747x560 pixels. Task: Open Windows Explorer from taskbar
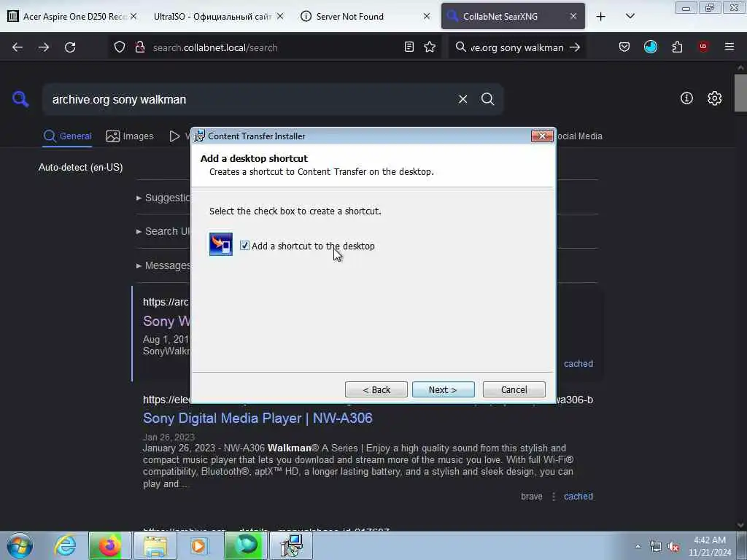[x=155, y=545]
